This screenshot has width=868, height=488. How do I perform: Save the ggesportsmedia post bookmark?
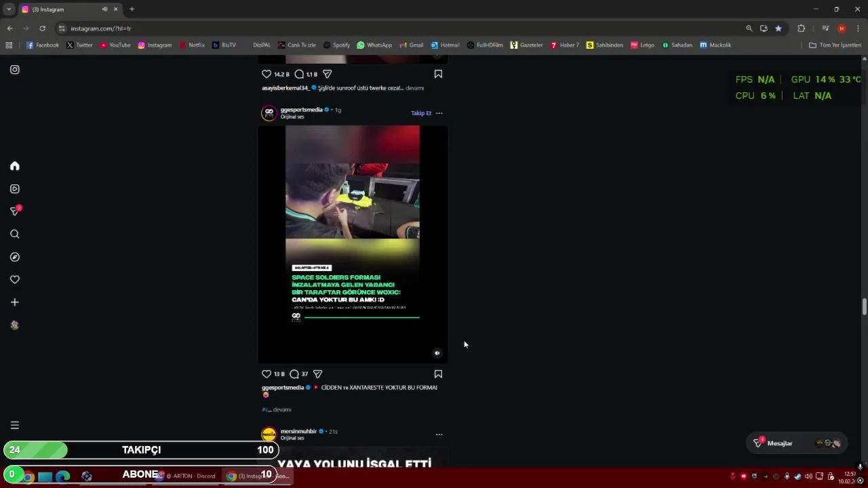(x=438, y=374)
